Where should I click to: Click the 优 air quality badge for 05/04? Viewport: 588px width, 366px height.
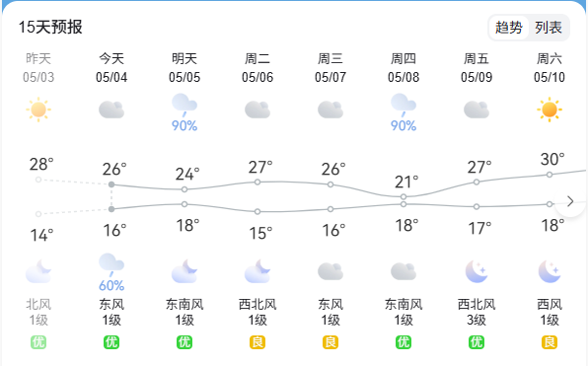(111, 342)
